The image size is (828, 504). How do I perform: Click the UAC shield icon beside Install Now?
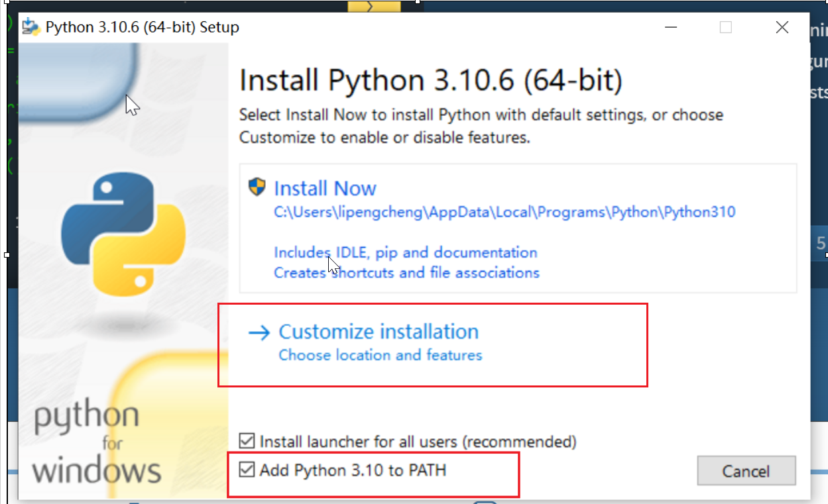tap(257, 187)
